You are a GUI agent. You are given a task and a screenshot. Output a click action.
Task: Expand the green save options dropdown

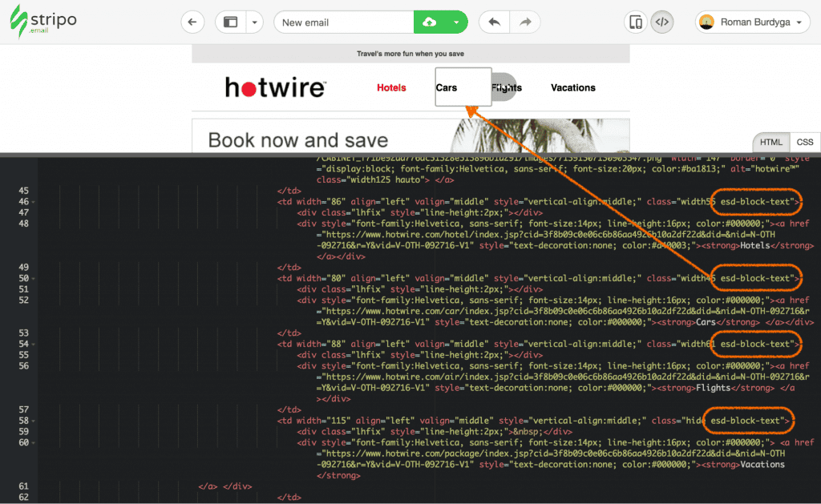click(x=456, y=22)
